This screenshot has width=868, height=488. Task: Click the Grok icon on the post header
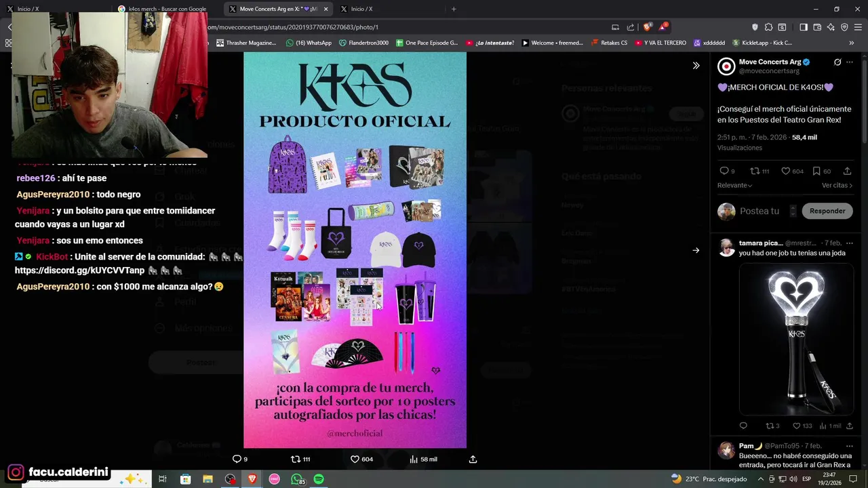837,62
